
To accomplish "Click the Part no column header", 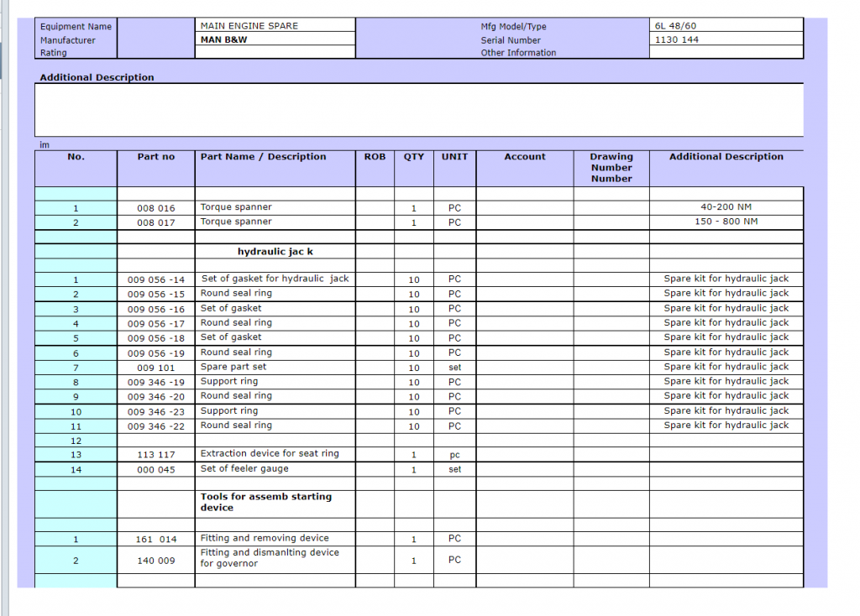I will pyautogui.click(x=156, y=157).
